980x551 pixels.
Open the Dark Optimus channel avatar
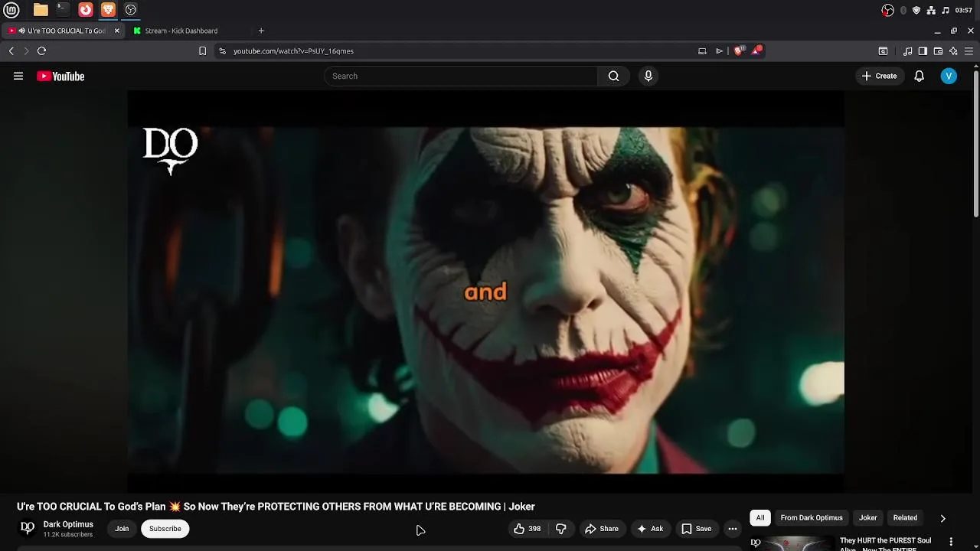[x=27, y=528]
